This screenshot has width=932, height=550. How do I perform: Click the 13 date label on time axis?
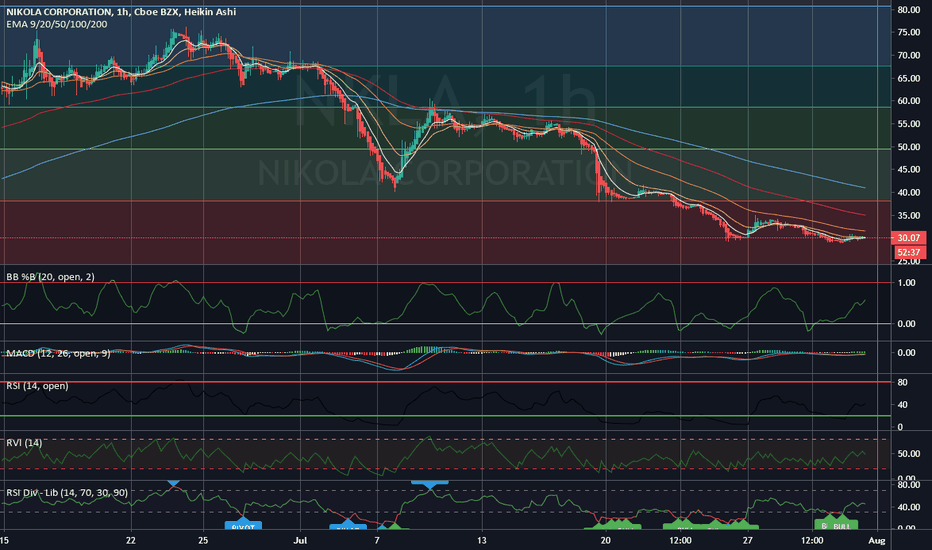pos(482,540)
